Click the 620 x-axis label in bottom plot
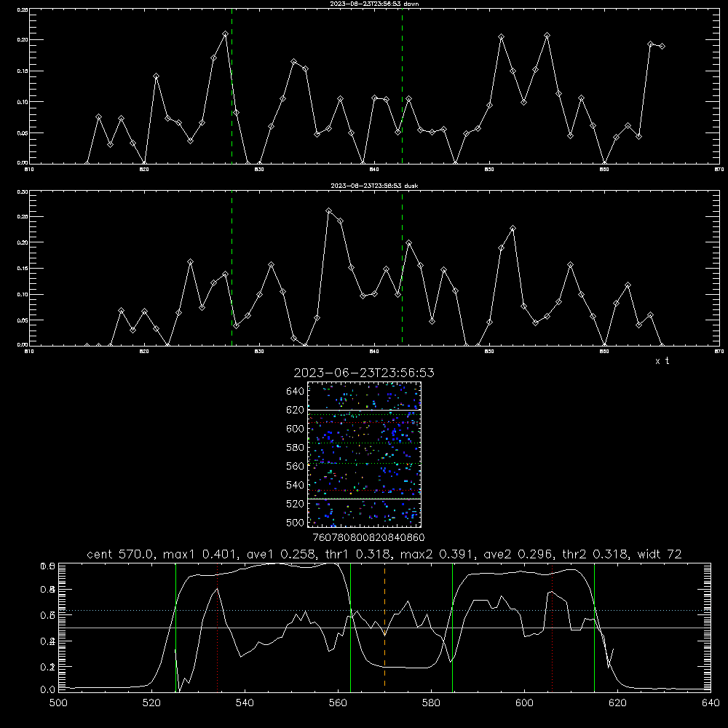The height and width of the screenshot is (728, 728). coord(617,703)
